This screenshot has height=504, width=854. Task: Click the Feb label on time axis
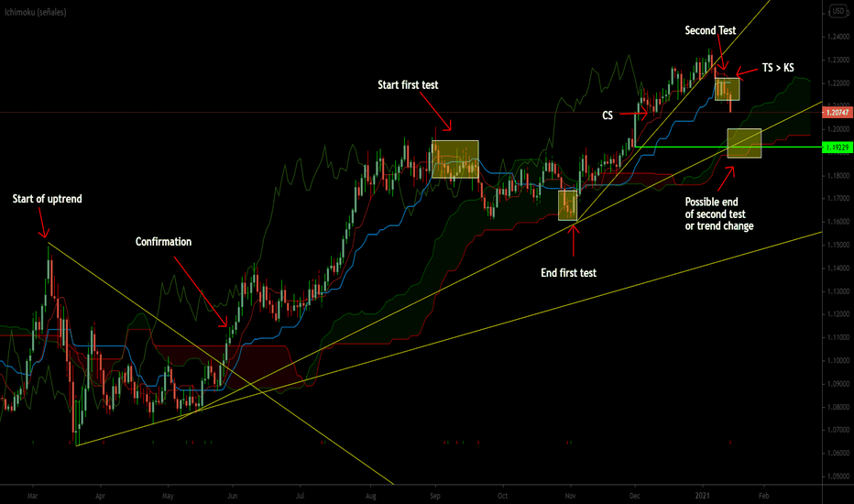click(763, 496)
